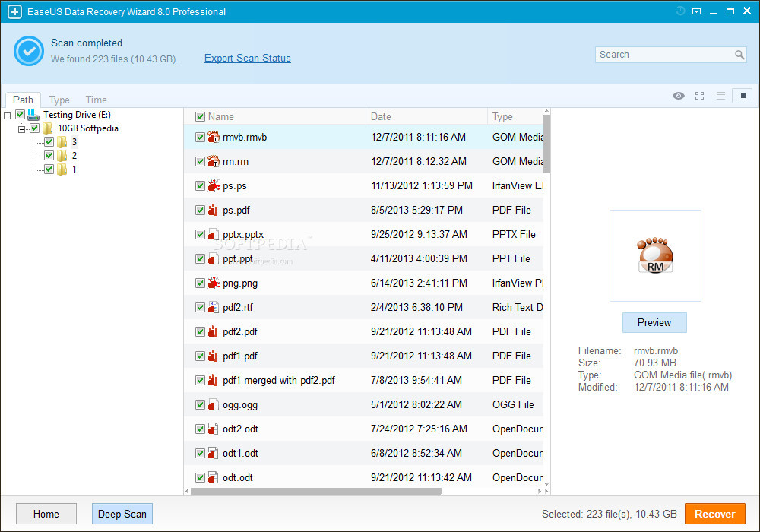Click the ps.ps IrfanView file icon

(x=214, y=185)
